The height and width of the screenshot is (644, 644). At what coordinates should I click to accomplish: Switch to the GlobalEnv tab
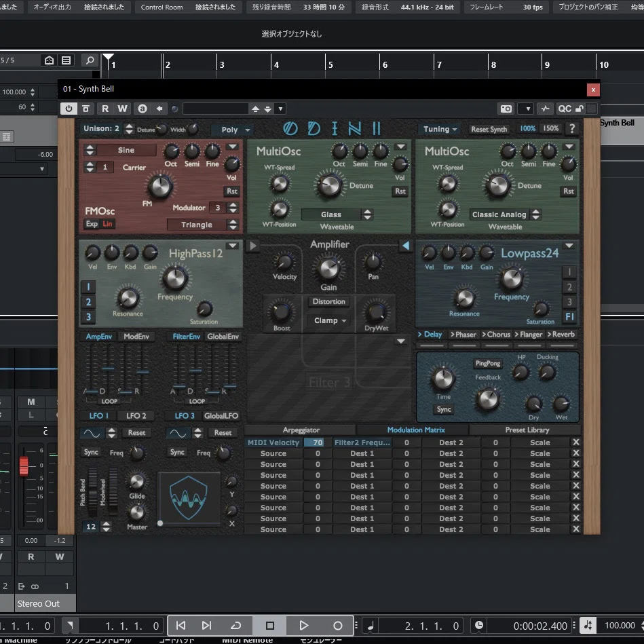(223, 337)
